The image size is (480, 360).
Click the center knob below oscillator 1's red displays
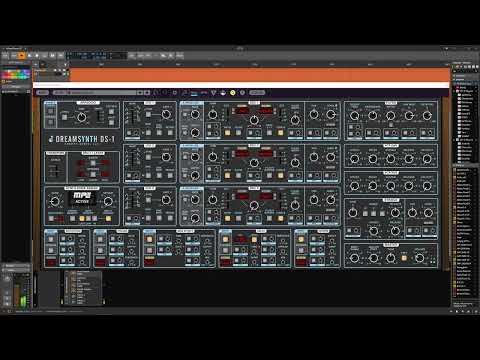click(254, 120)
